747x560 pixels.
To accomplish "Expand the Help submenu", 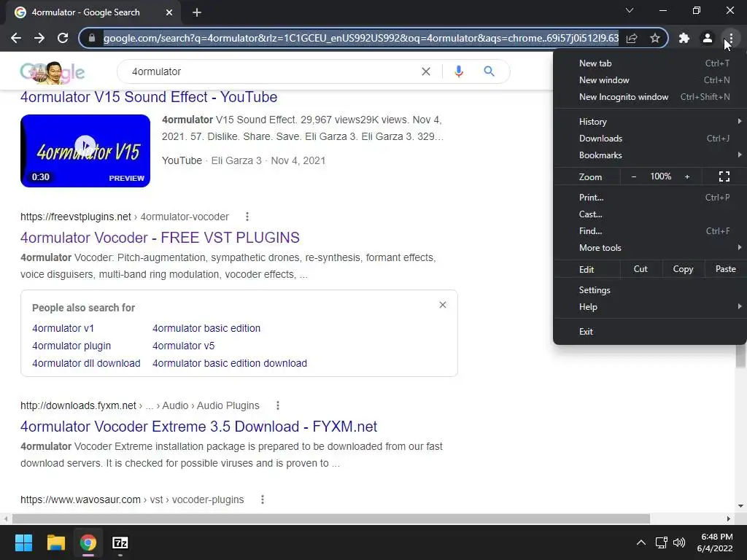I will point(650,307).
